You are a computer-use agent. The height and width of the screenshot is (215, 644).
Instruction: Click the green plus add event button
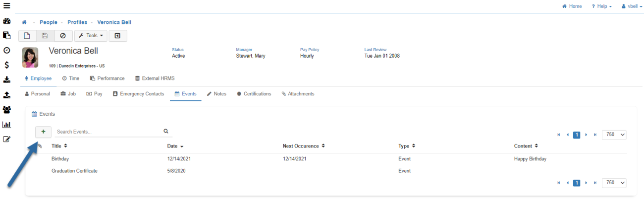point(43,132)
